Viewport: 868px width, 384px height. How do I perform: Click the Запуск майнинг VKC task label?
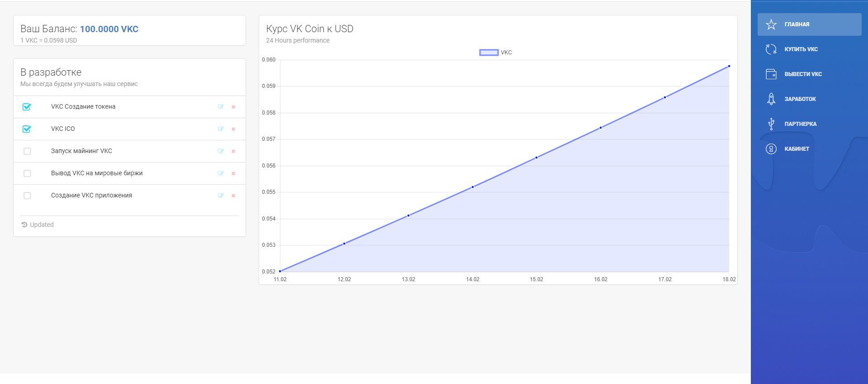(81, 151)
